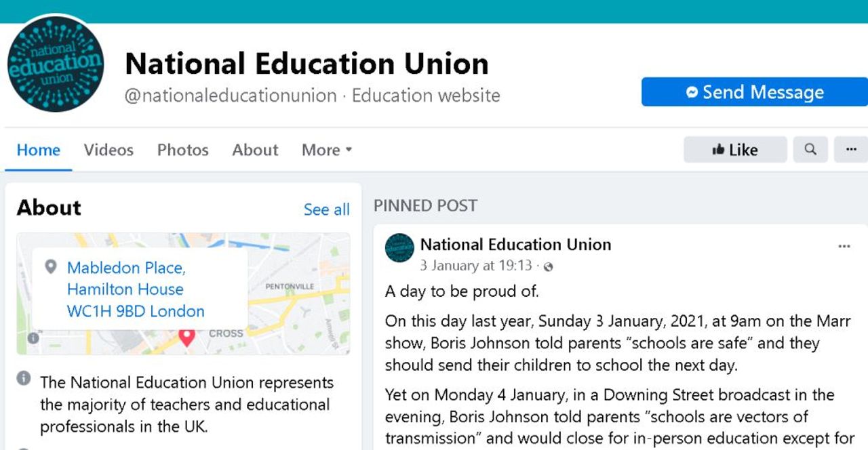Open the page options three-dot menu
Screen dimensions: 868x450
(851, 150)
